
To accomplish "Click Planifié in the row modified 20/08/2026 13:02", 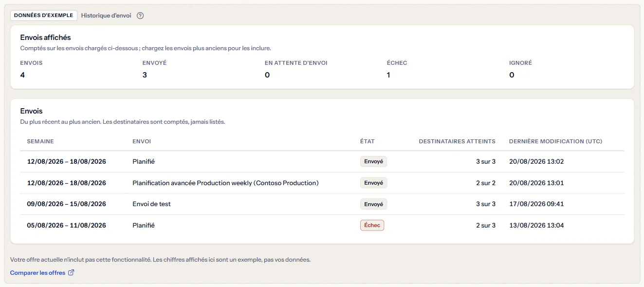I will (x=144, y=162).
